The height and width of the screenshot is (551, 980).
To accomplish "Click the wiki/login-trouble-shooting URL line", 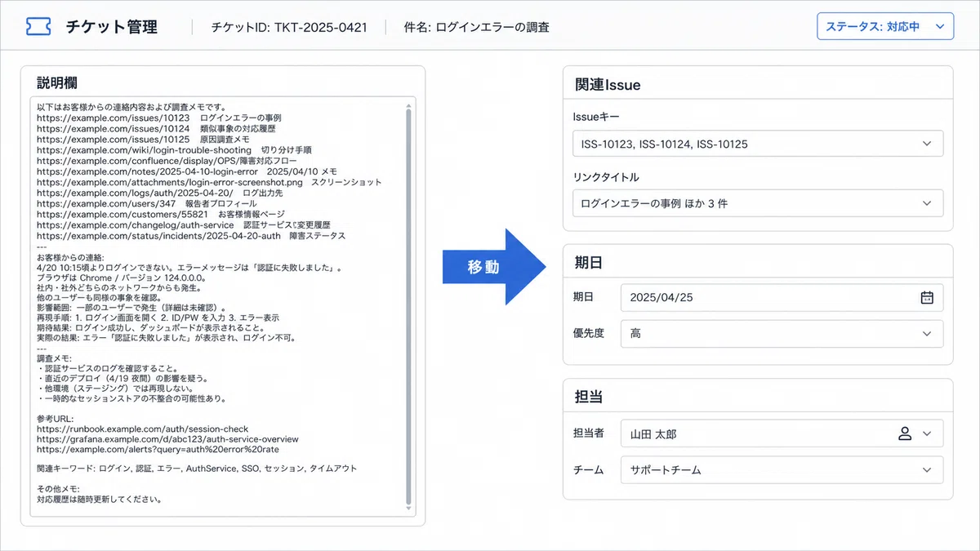I will (x=174, y=150).
